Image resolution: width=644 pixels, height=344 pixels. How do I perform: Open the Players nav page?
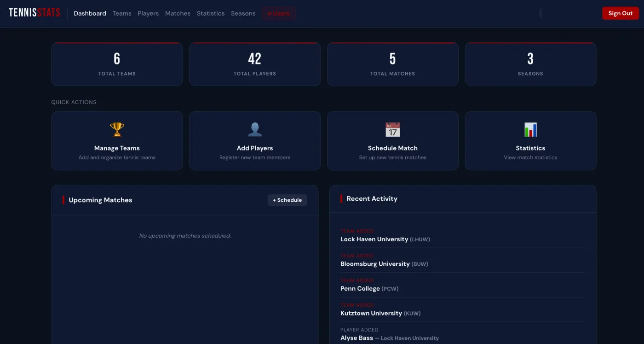pyautogui.click(x=148, y=13)
